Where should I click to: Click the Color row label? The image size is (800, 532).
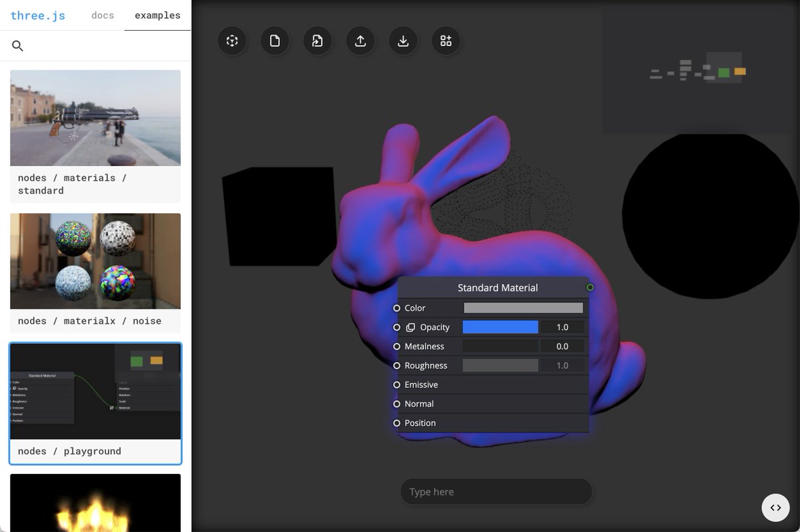coord(415,308)
